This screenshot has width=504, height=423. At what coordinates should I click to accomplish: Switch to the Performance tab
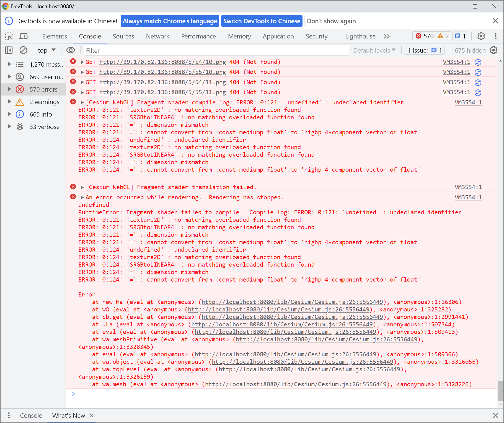(x=198, y=36)
